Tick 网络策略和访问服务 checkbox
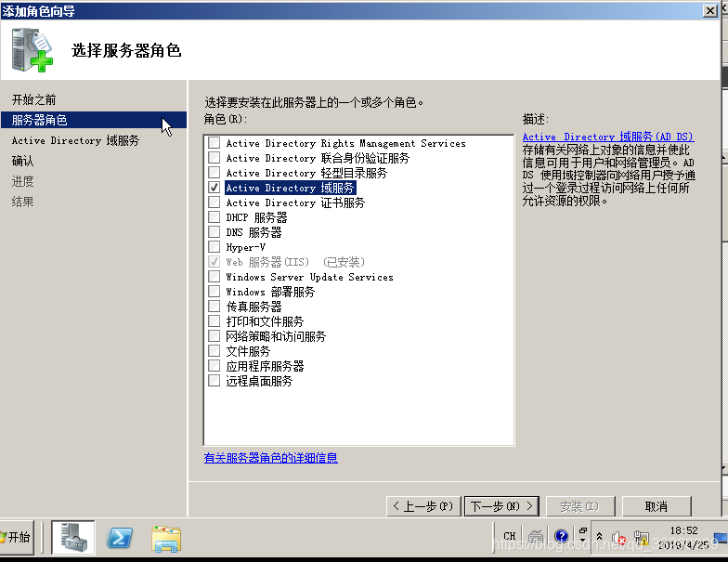Viewport: 728px width, 562px height. 214,336
